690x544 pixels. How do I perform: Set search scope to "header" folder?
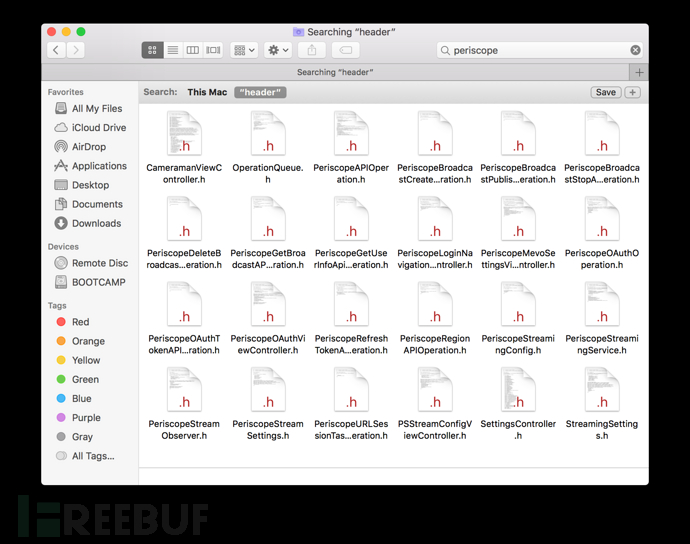[x=260, y=92]
